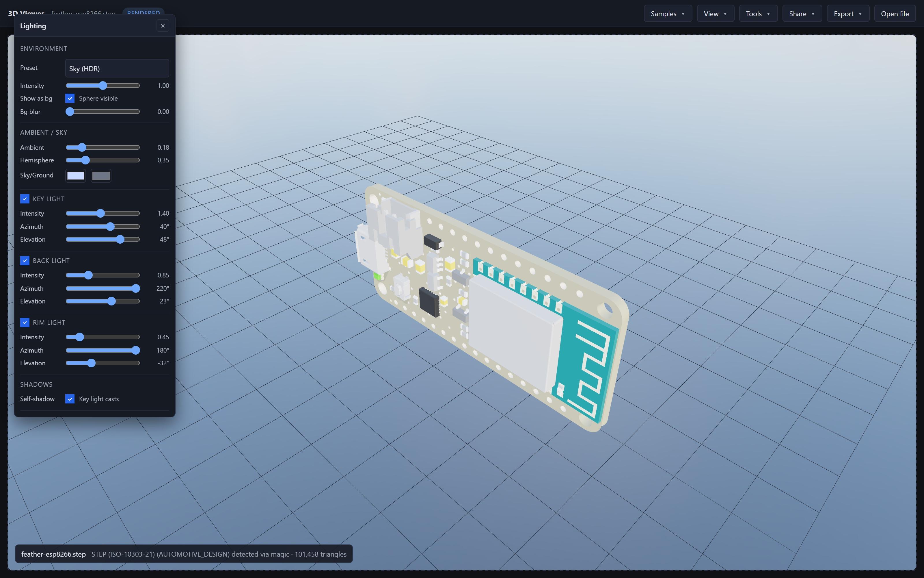Disable the Rim Light checkbox
The width and height of the screenshot is (924, 578).
pyautogui.click(x=25, y=323)
